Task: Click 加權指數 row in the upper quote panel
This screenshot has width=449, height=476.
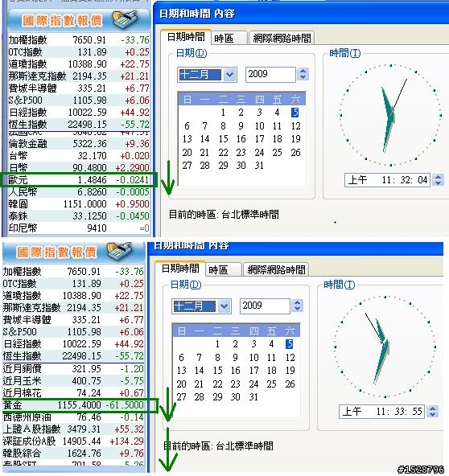Action: point(79,40)
